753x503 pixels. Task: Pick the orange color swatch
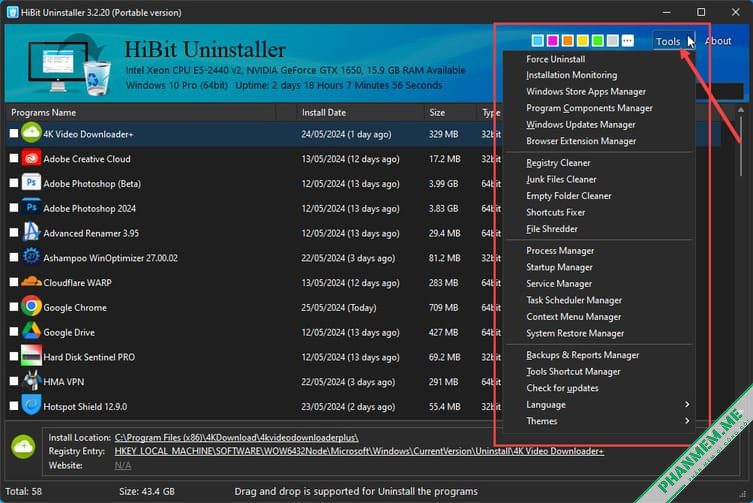(567, 41)
